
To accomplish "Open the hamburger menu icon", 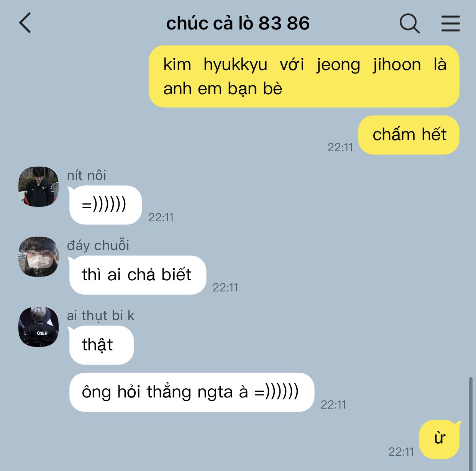I will click(x=450, y=23).
